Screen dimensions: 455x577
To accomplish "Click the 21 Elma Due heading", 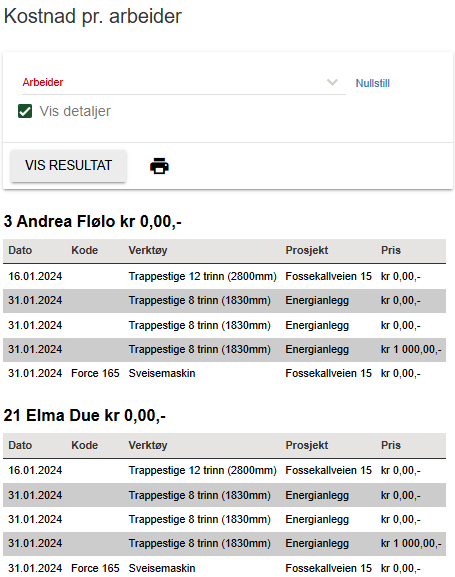I will pyautogui.click(x=84, y=415).
